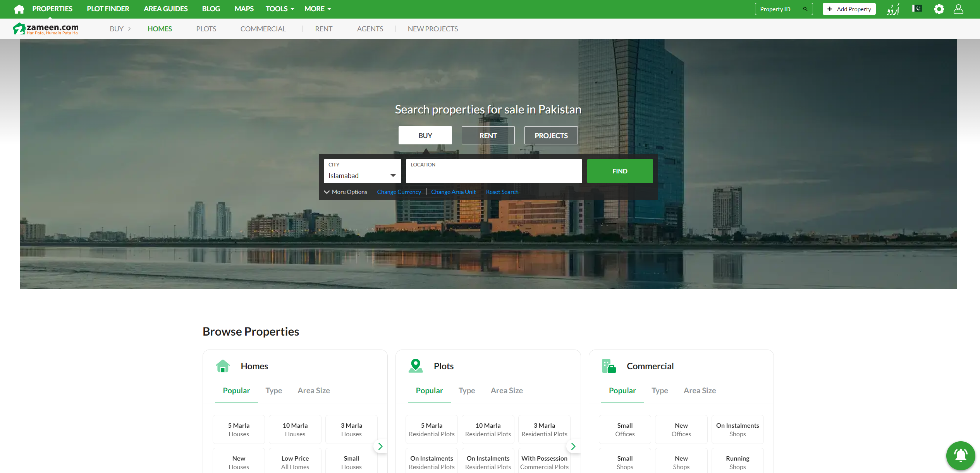Select the BUY search toggle

425,135
